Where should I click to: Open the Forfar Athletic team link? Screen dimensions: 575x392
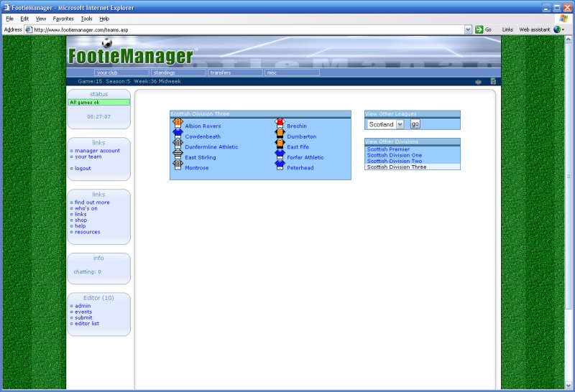click(305, 157)
